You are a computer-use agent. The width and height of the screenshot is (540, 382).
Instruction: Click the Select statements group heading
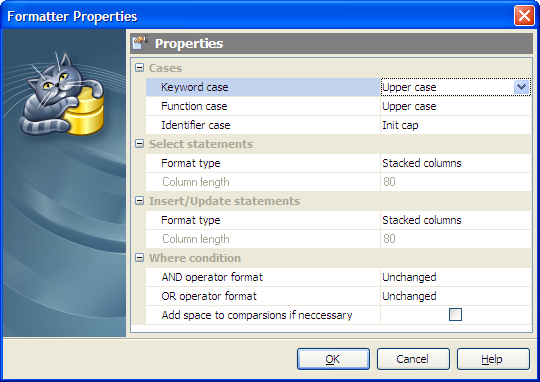tap(201, 144)
